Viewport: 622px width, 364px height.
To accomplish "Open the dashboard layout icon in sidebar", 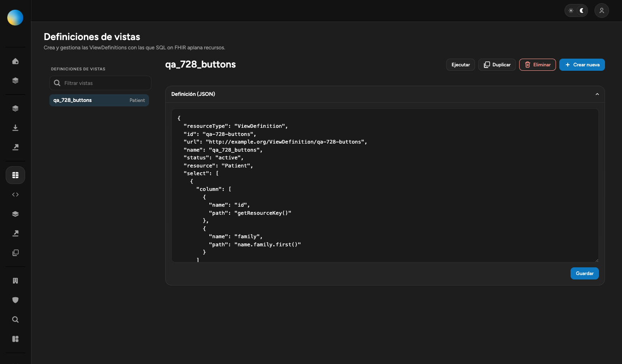I will click(15, 339).
